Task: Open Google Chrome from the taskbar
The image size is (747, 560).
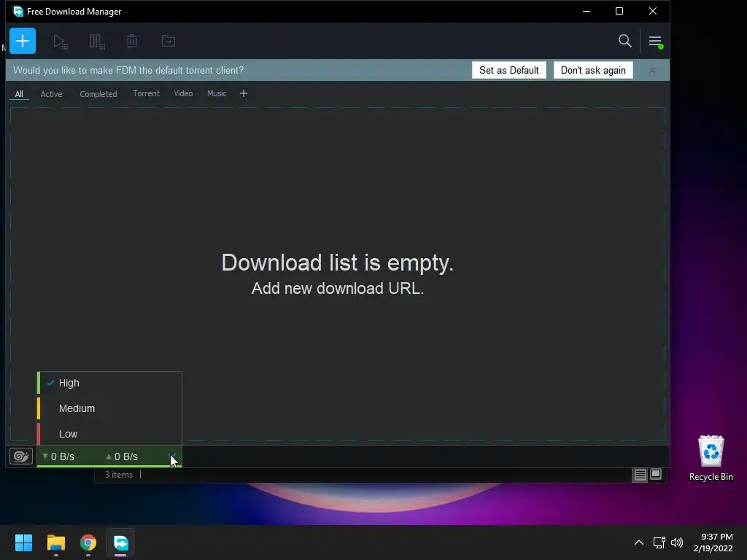Action: (x=88, y=542)
